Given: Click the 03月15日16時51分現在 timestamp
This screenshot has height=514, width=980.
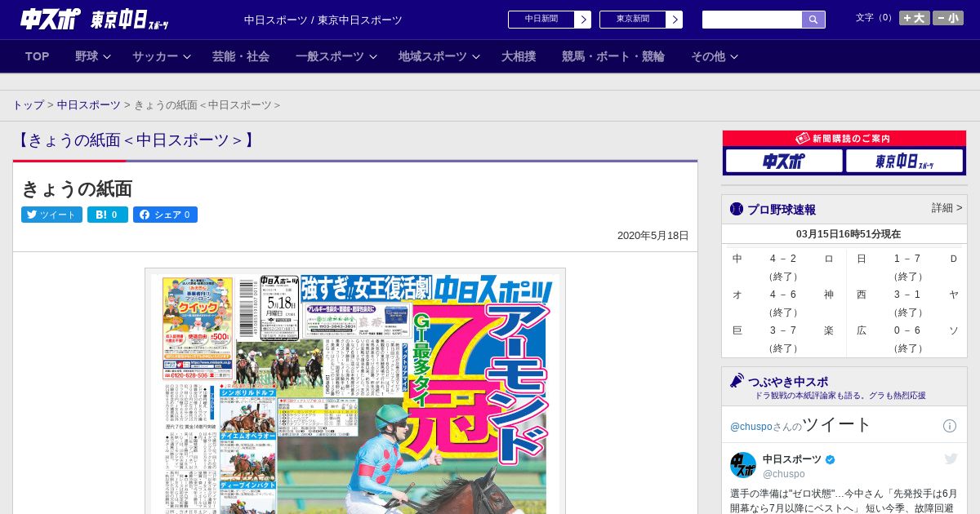Looking at the screenshot, I should [849, 233].
